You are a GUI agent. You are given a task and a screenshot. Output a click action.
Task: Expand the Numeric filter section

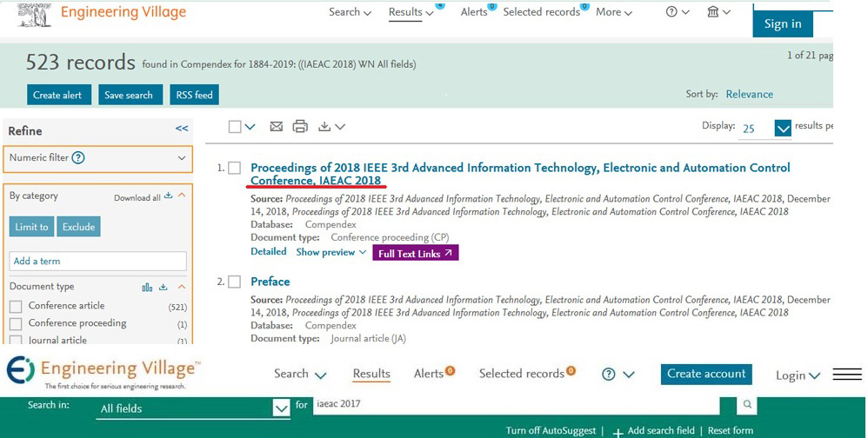click(182, 158)
